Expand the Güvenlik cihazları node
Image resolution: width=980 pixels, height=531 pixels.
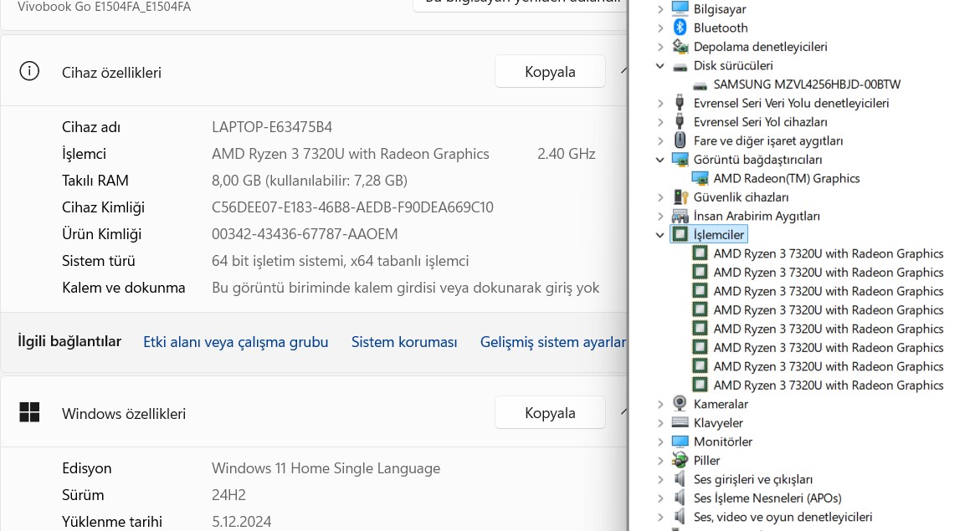[x=660, y=197]
